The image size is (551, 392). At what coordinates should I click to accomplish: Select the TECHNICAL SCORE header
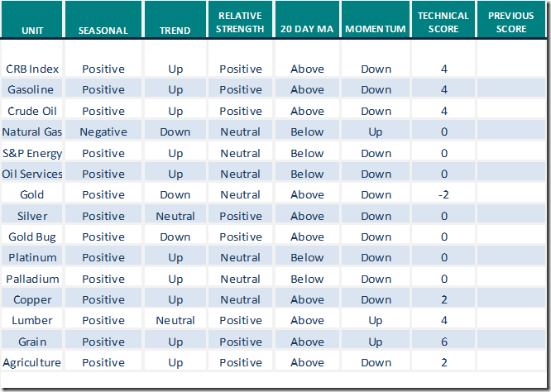point(443,22)
